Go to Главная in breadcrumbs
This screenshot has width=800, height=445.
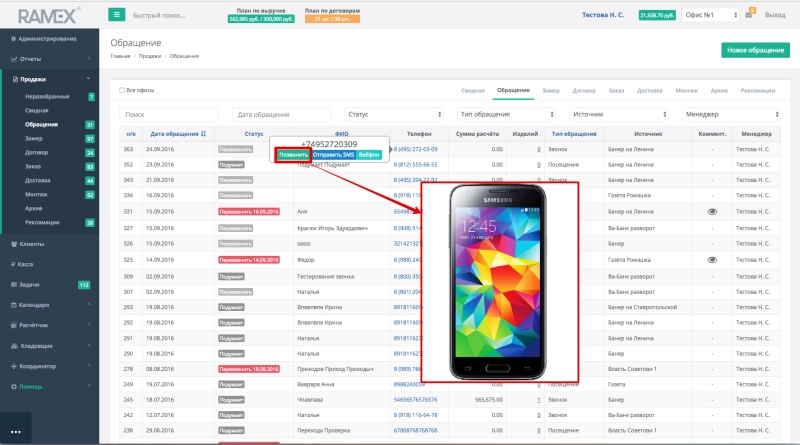(x=120, y=56)
